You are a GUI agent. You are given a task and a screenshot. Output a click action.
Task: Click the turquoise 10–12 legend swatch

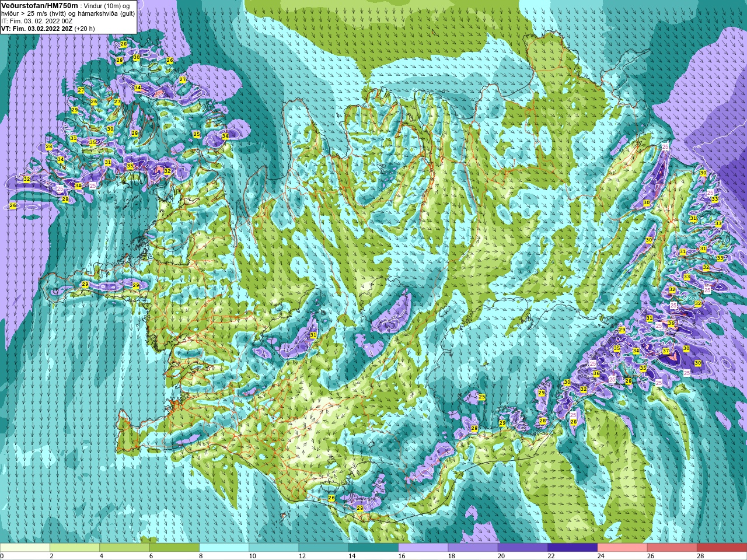pyautogui.click(x=274, y=548)
